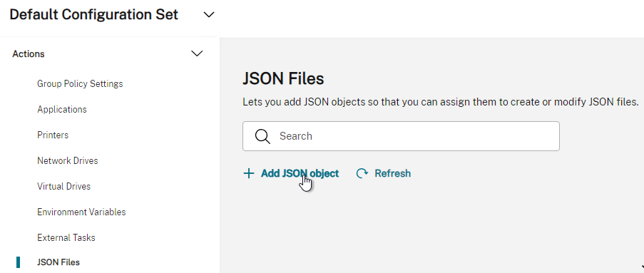The height and width of the screenshot is (273, 644).
Task: Open External Tasks in the sidebar
Action: [66, 237]
